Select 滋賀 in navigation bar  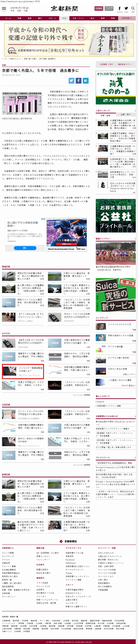(x=30, y=18)
